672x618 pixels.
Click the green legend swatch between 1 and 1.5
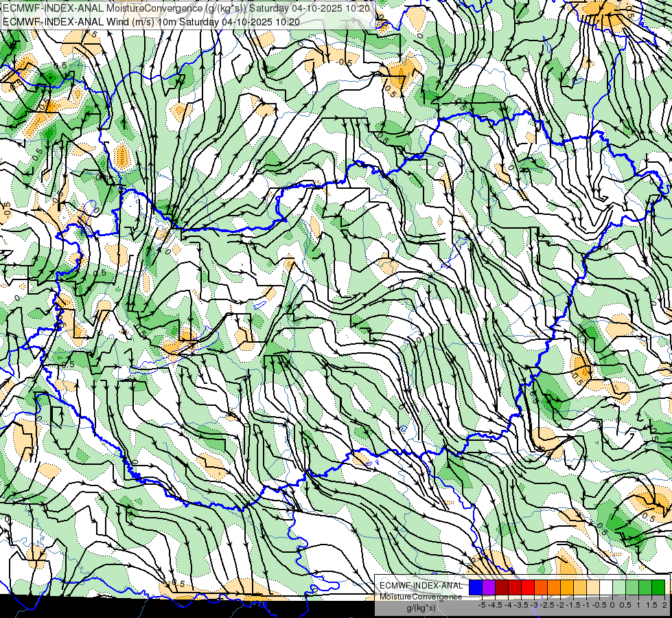(645, 588)
